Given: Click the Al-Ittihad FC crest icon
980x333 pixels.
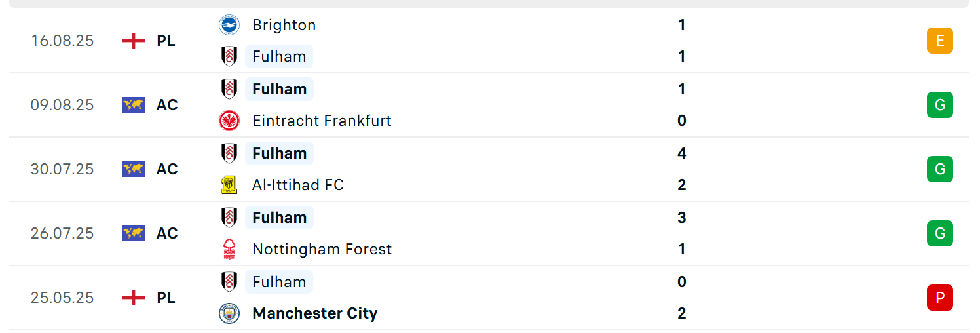Looking at the screenshot, I should click(x=229, y=185).
